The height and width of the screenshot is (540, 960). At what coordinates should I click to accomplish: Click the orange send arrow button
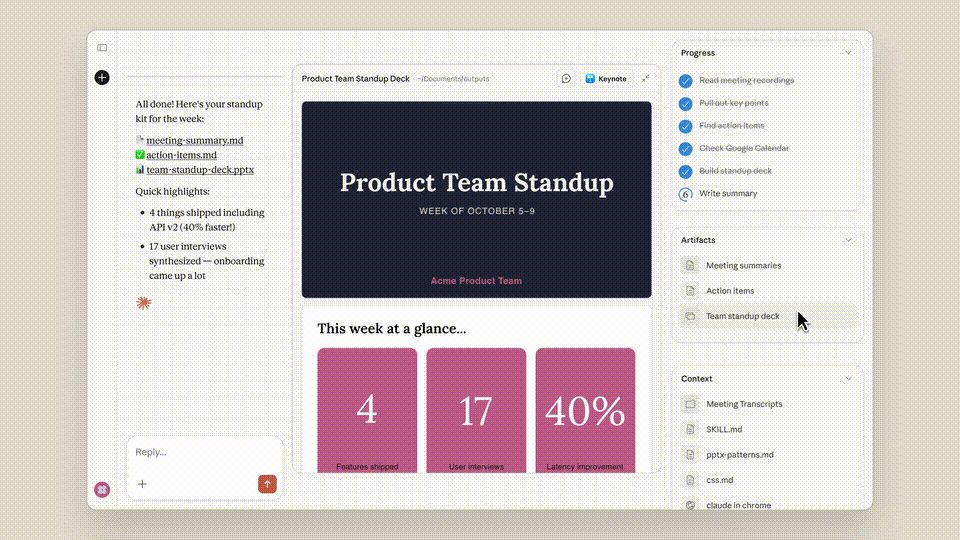pos(267,484)
